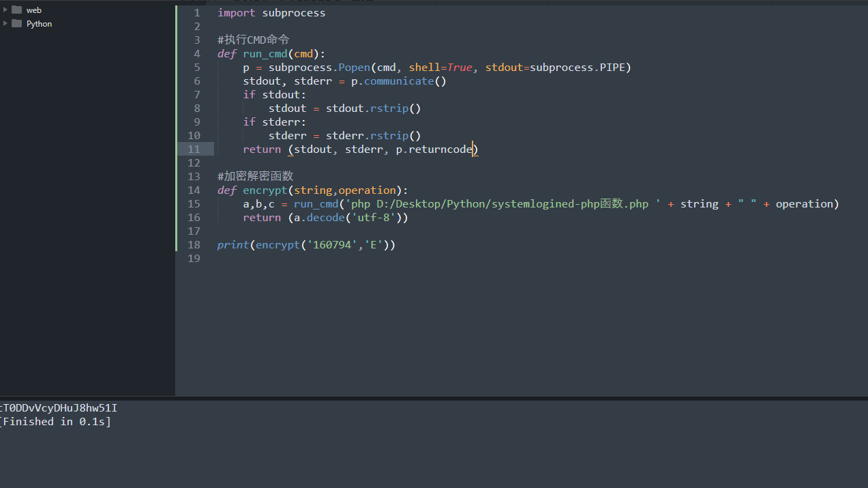Click the encrypt function name on line 14

pyautogui.click(x=265, y=190)
